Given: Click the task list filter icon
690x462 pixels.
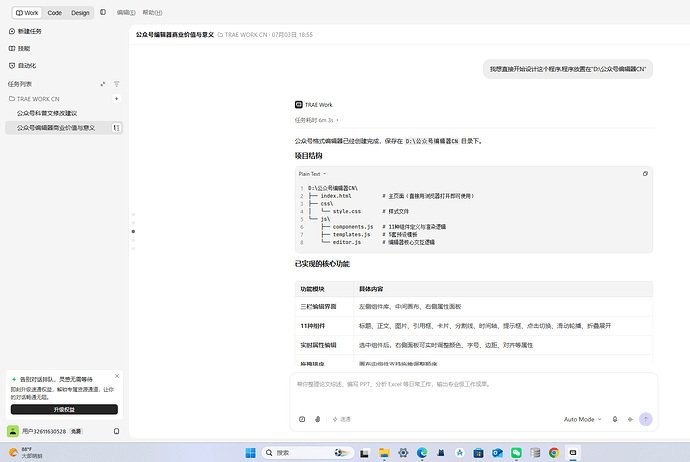Looking at the screenshot, I should (117, 84).
